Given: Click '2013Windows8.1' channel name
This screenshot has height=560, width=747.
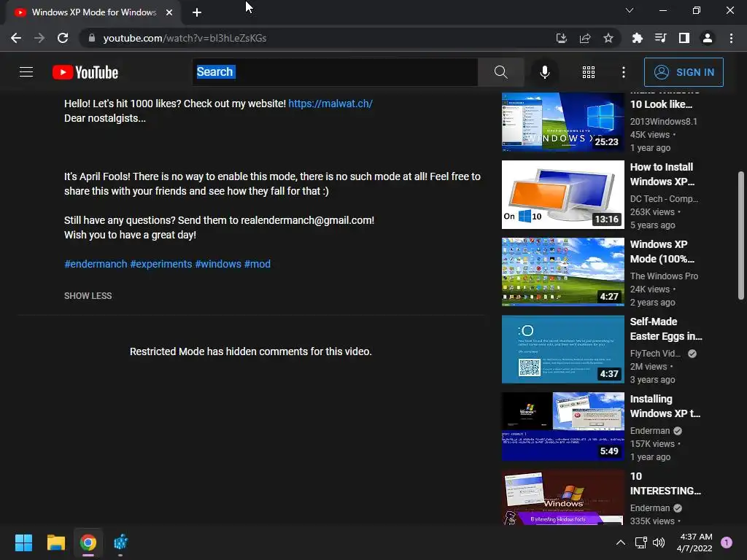Looking at the screenshot, I should (664, 122).
